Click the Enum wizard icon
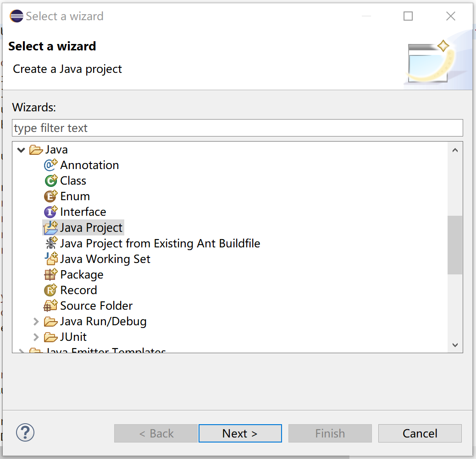The height and width of the screenshot is (459, 476). [50, 196]
